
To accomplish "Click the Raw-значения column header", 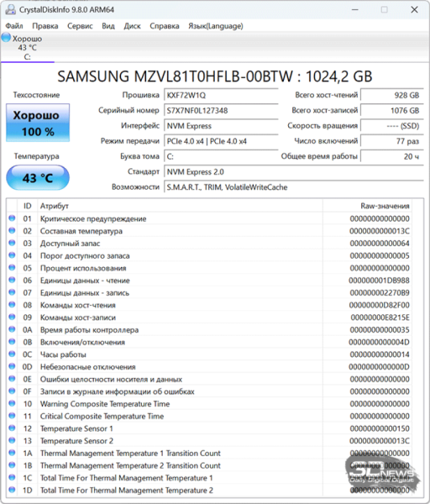I will coord(367,206).
